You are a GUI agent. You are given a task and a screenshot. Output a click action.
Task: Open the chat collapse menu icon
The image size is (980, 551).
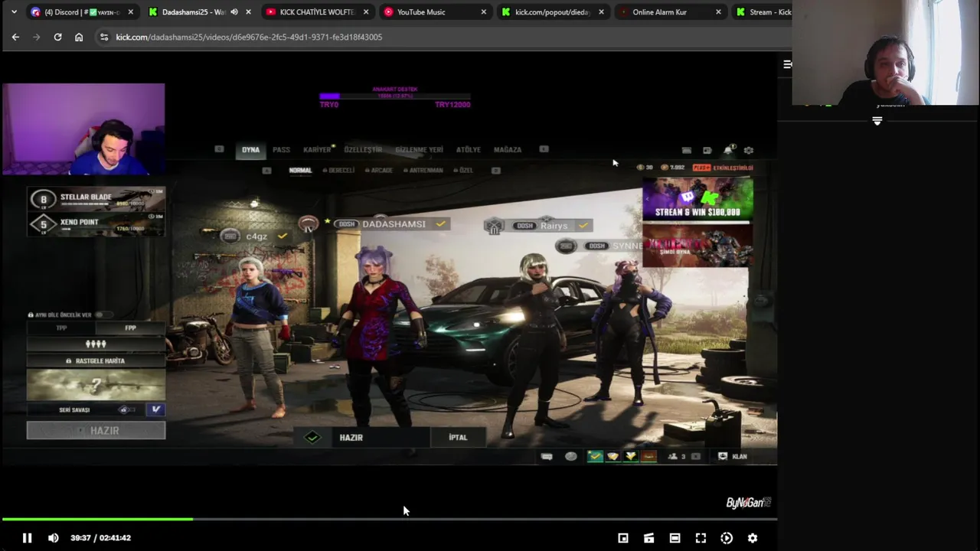click(x=877, y=121)
